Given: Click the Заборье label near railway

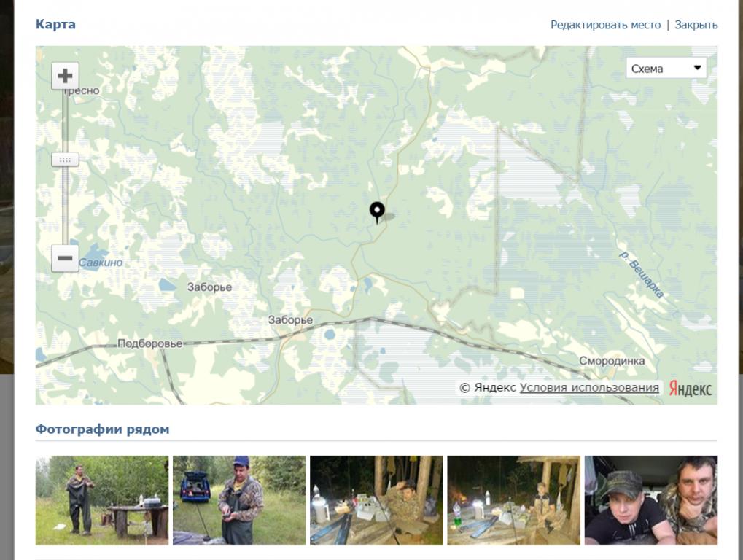Looking at the screenshot, I should point(290,320).
